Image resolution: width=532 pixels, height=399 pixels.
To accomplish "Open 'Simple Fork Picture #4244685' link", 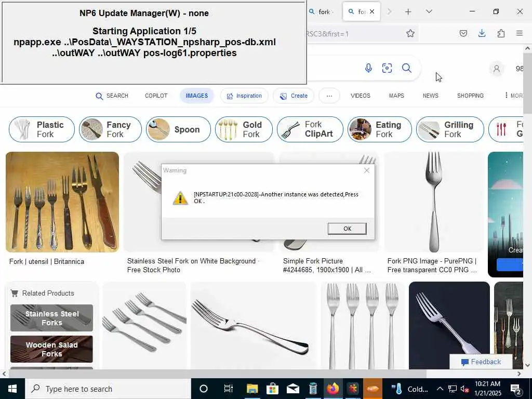I will pos(326,265).
